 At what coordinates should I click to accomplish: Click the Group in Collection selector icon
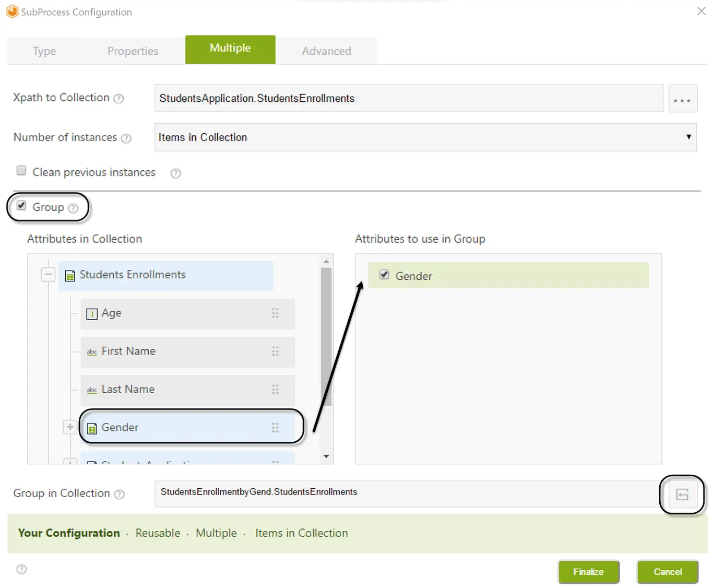(x=683, y=495)
